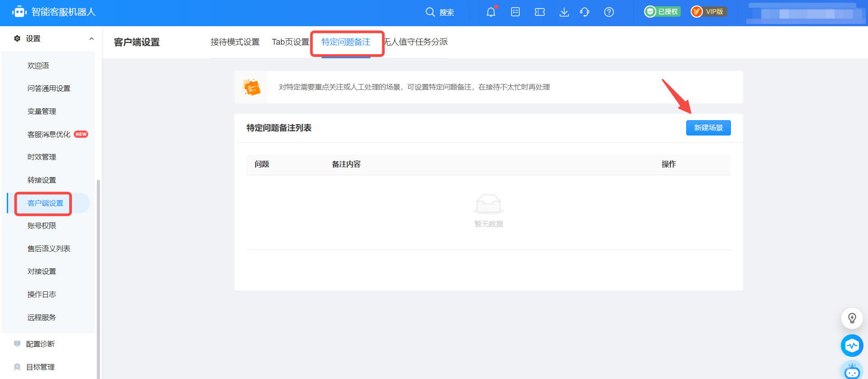Image resolution: width=868 pixels, height=379 pixels.
Task: Click the download icon in header
Action: (x=564, y=12)
